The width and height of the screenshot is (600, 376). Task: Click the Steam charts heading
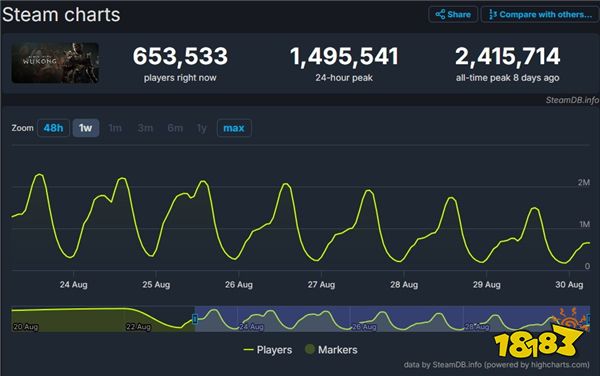coord(61,15)
